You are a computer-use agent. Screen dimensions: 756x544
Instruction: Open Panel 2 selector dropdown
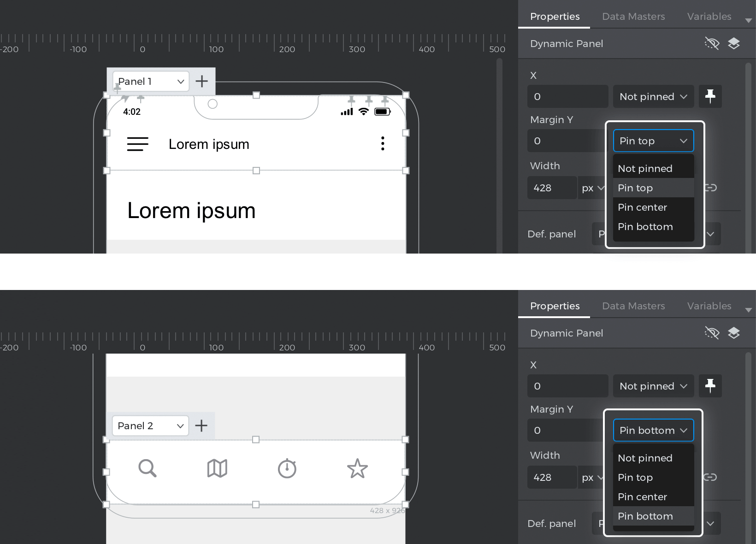tap(151, 426)
